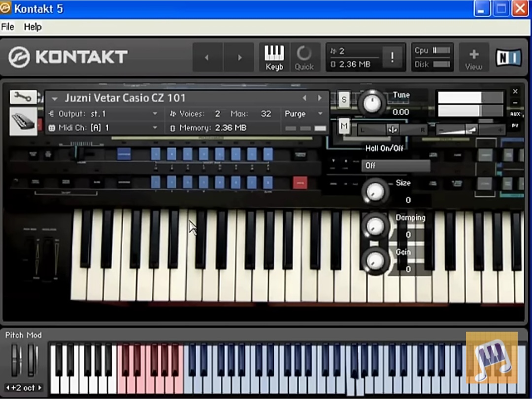
Task: Mute the instrument with the M button
Action: (344, 126)
